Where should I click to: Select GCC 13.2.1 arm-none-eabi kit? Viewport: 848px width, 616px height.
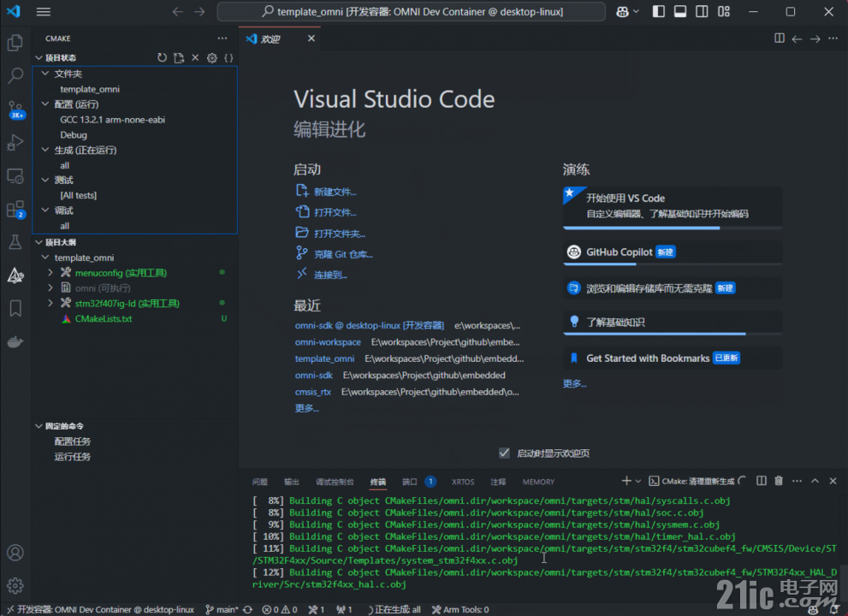coord(112,120)
